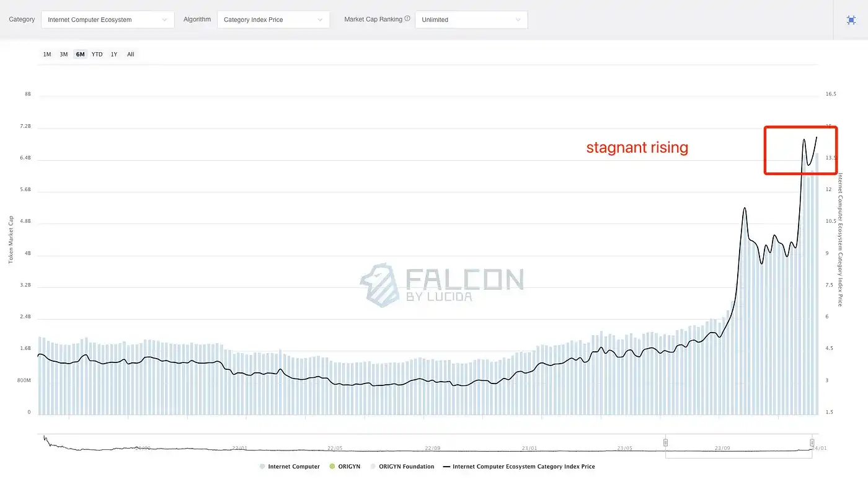Click the Market Cap Ranking info icon
The width and height of the screenshot is (868, 489).
tap(407, 19)
